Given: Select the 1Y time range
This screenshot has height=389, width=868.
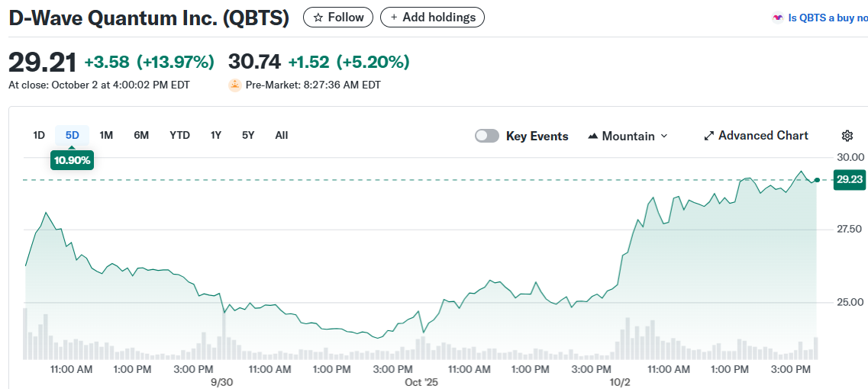Looking at the screenshot, I should pyautogui.click(x=216, y=136).
